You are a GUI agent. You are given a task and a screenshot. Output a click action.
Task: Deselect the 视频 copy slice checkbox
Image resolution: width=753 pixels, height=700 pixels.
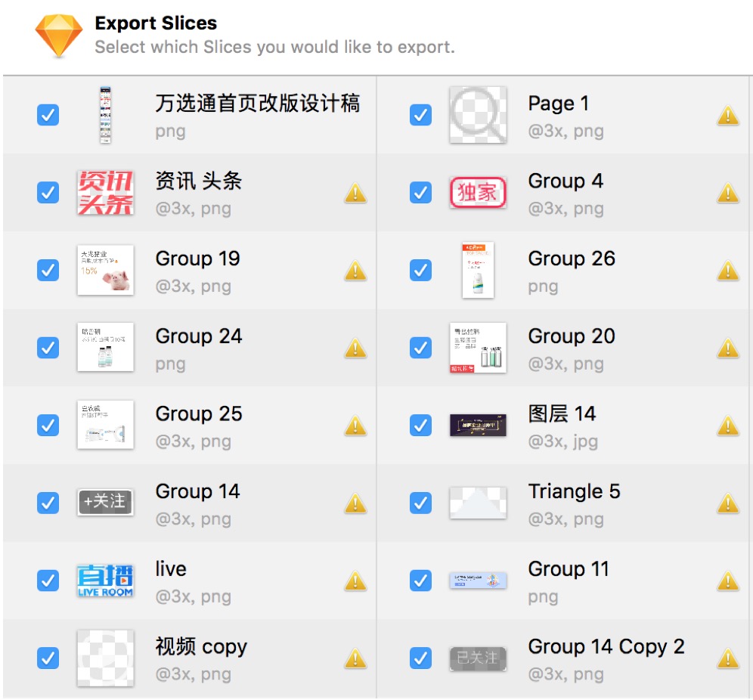[x=48, y=658]
